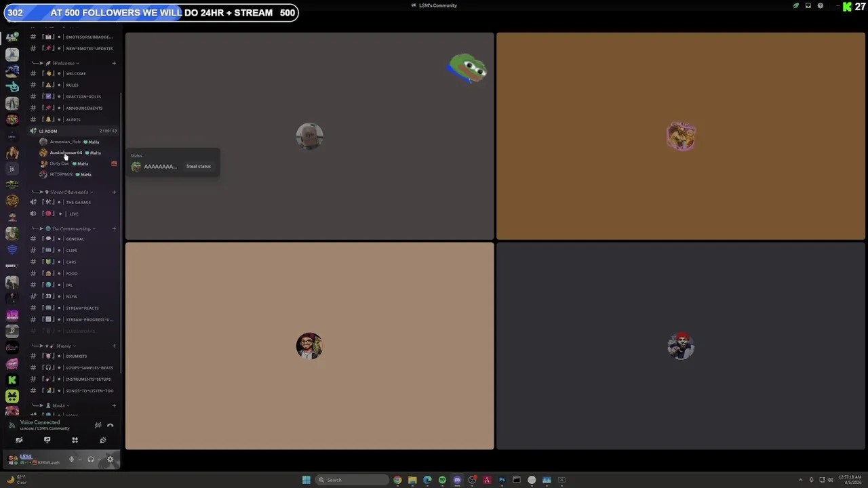Open the ALERTS channel
Image resolution: width=868 pixels, height=488 pixels.
point(73,119)
